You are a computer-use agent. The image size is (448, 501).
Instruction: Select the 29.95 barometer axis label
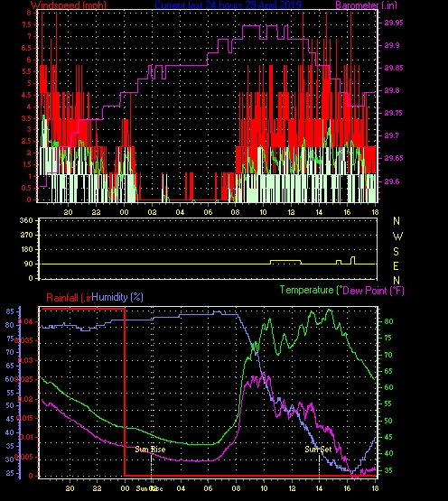tap(394, 23)
